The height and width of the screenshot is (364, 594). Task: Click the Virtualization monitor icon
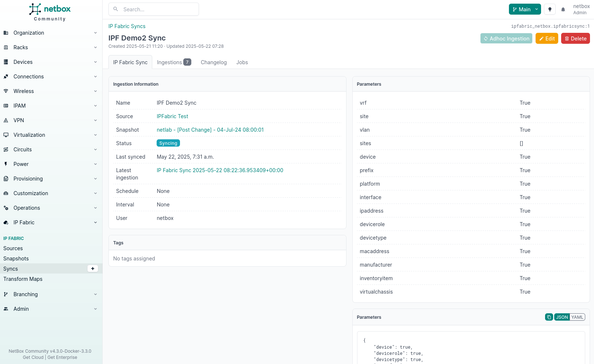[6, 135]
